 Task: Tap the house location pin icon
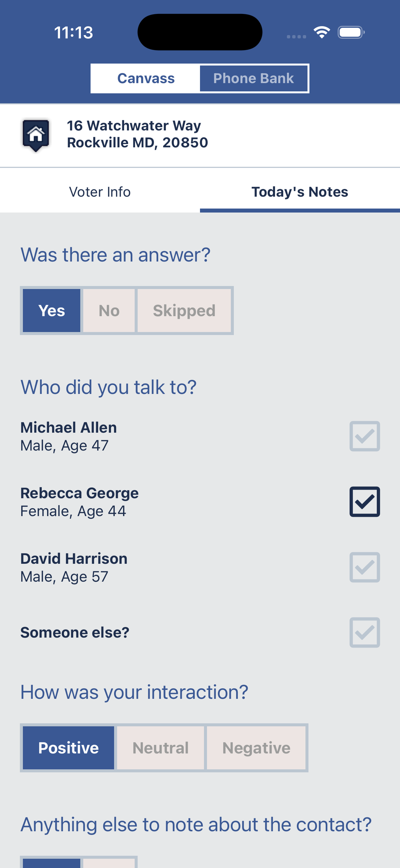point(36,135)
